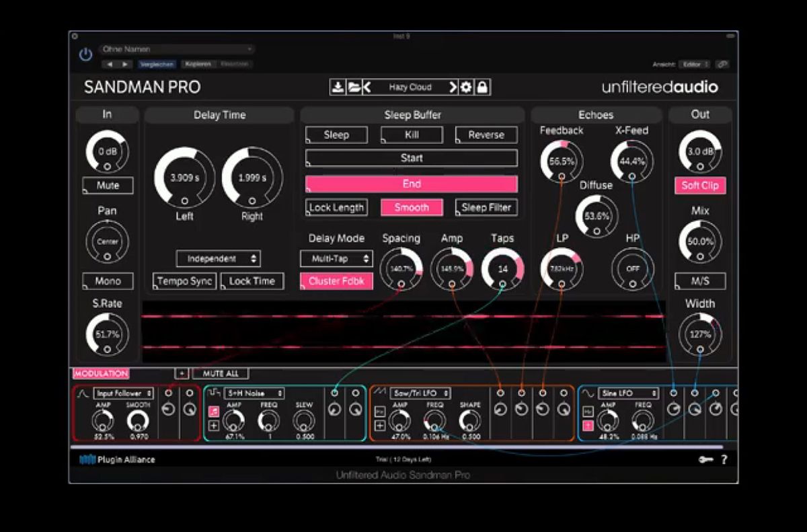Viewport: 807px width, 532px height.
Task: Toggle the Kill button
Action: coord(412,135)
